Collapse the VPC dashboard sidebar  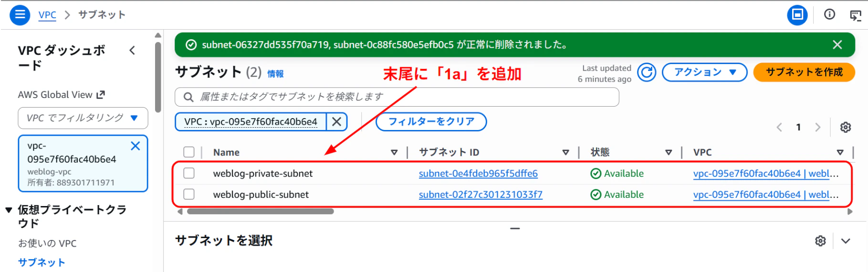[133, 50]
